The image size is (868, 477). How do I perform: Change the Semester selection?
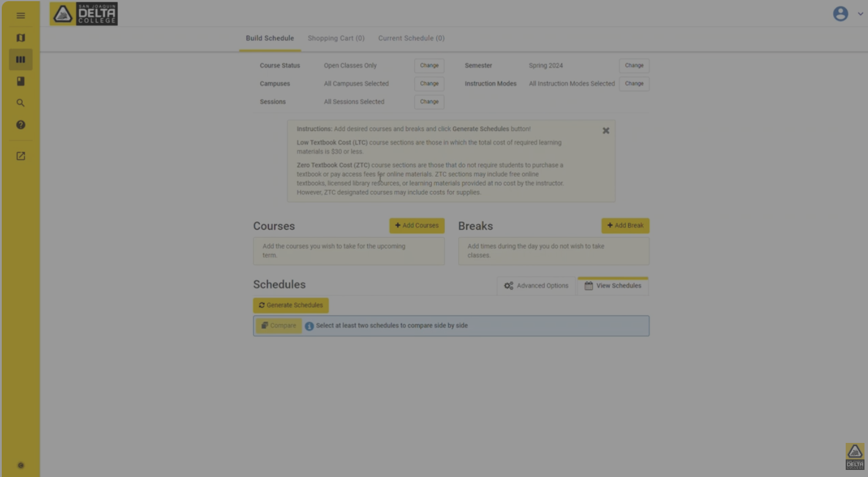tap(634, 66)
